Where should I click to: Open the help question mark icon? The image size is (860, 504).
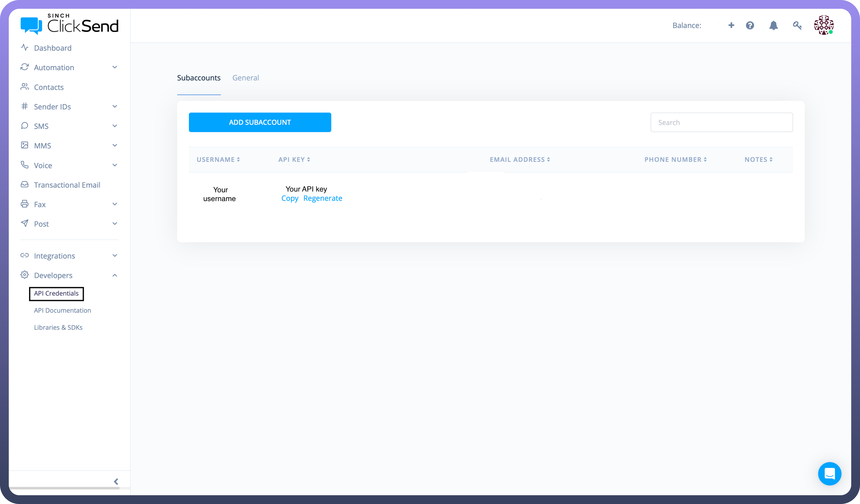click(750, 25)
